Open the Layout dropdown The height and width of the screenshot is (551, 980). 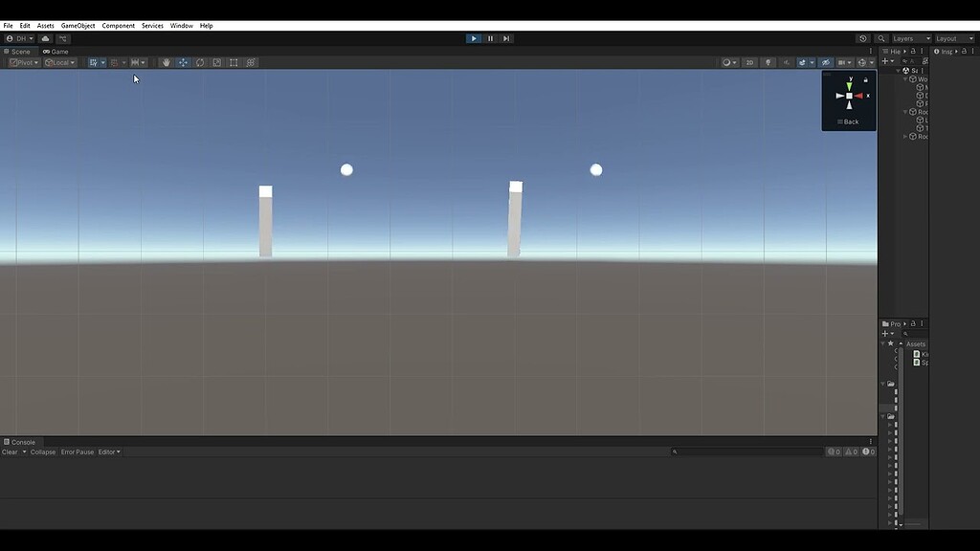[x=953, y=38]
